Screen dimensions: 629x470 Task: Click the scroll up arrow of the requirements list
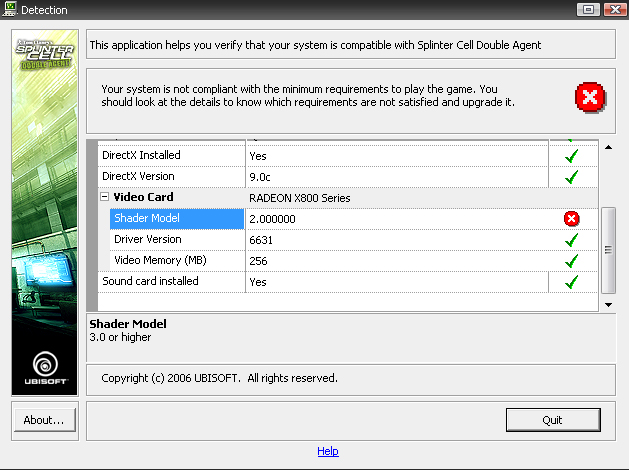609,147
